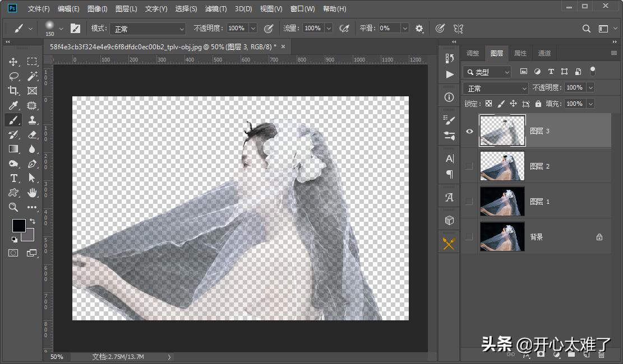The width and height of the screenshot is (623, 364).
Task: Close the open document tab
Action: 283,46
